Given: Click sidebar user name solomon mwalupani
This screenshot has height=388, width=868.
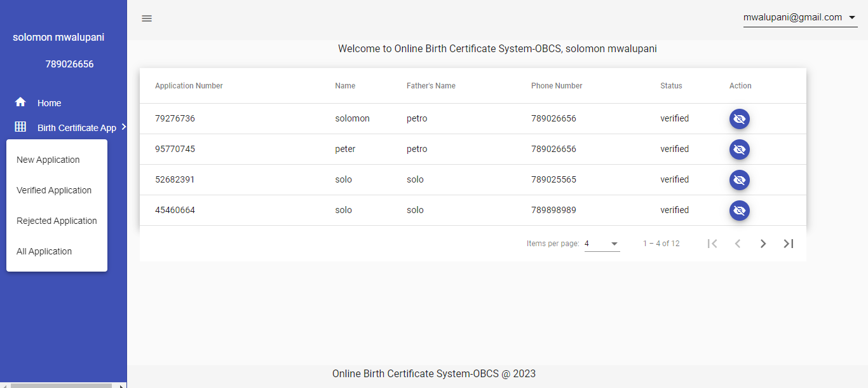Looking at the screenshot, I should [58, 38].
